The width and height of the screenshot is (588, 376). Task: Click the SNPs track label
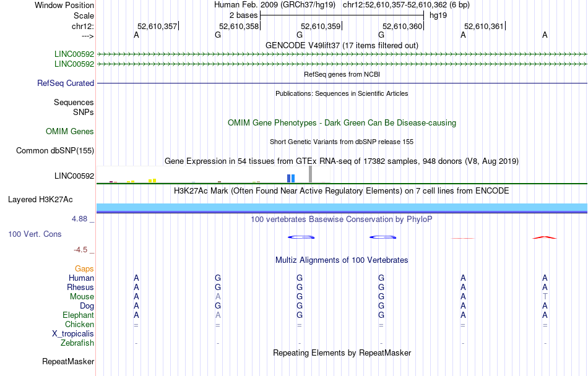click(x=84, y=112)
